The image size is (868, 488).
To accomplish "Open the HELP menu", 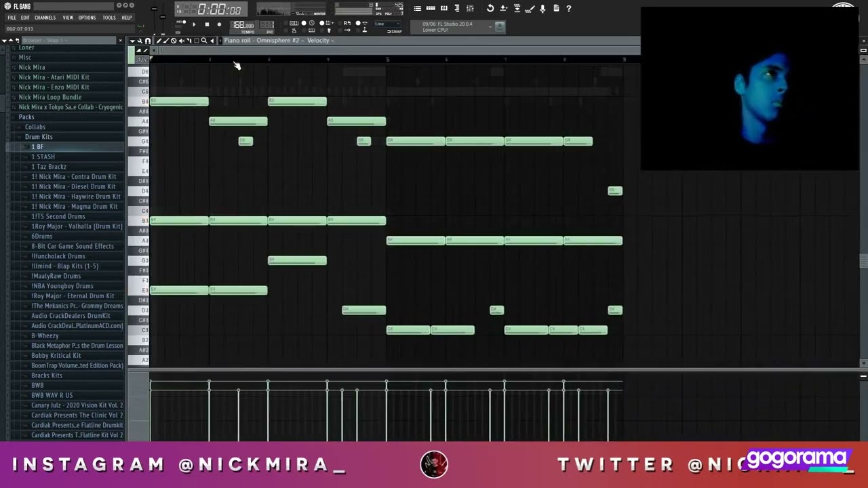I will click(127, 18).
